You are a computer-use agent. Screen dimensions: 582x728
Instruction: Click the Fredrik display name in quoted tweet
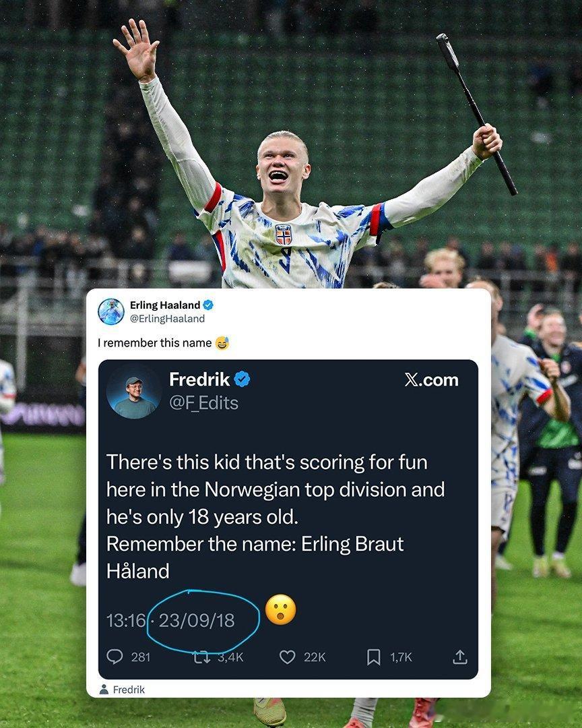point(199,380)
